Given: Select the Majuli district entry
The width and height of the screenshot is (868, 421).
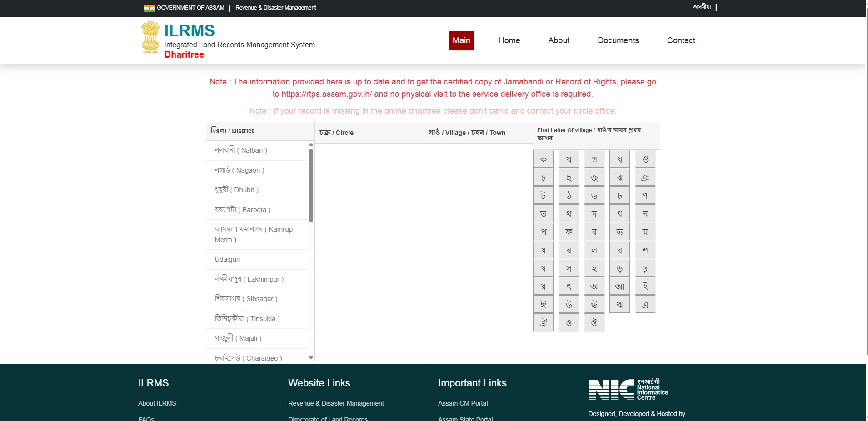Looking at the screenshot, I should point(238,338).
